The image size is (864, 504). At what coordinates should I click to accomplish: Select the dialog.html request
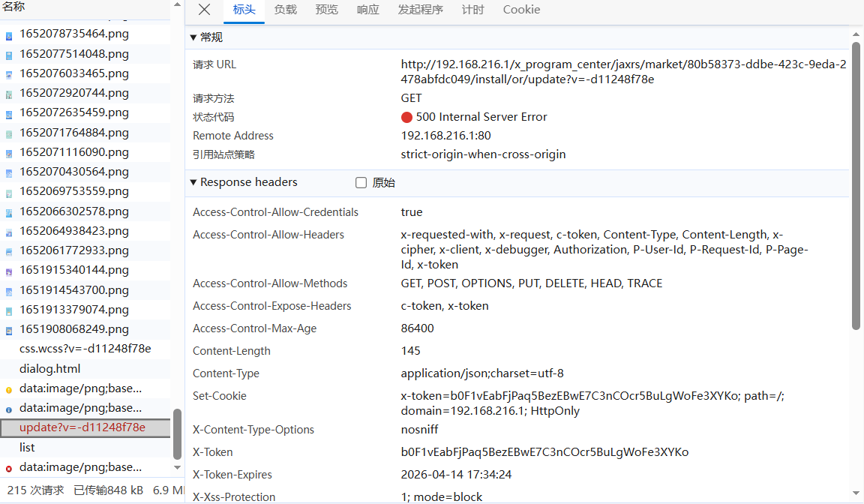point(49,369)
